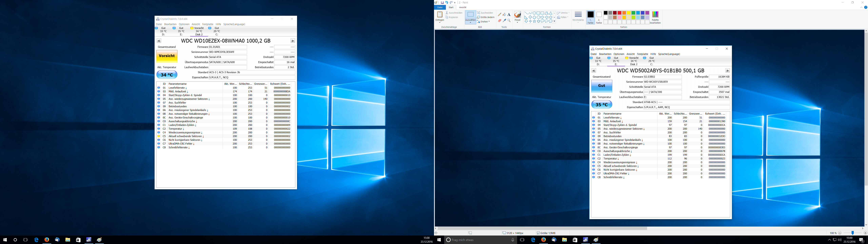Screen dimensions: 868x244
Task: Choose the Text tool in Paint
Action: click(509, 15)
